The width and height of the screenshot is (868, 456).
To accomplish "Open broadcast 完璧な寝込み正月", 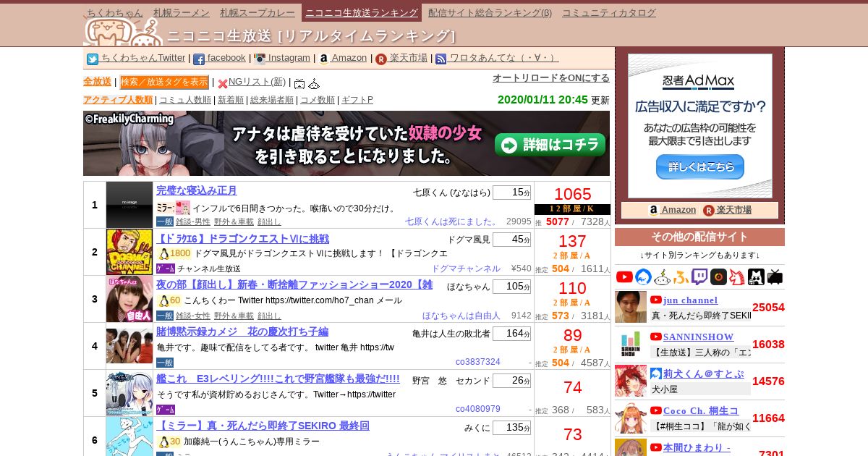I will point(197,190).
